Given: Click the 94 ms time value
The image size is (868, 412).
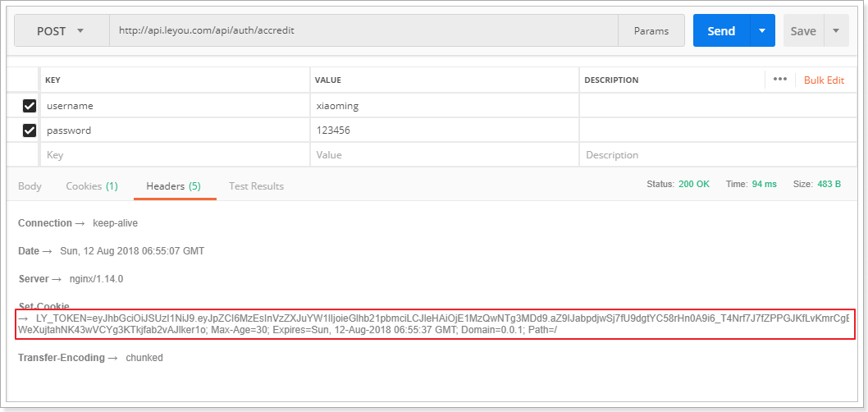Looking at the screenshot, I should pos(765,184).
